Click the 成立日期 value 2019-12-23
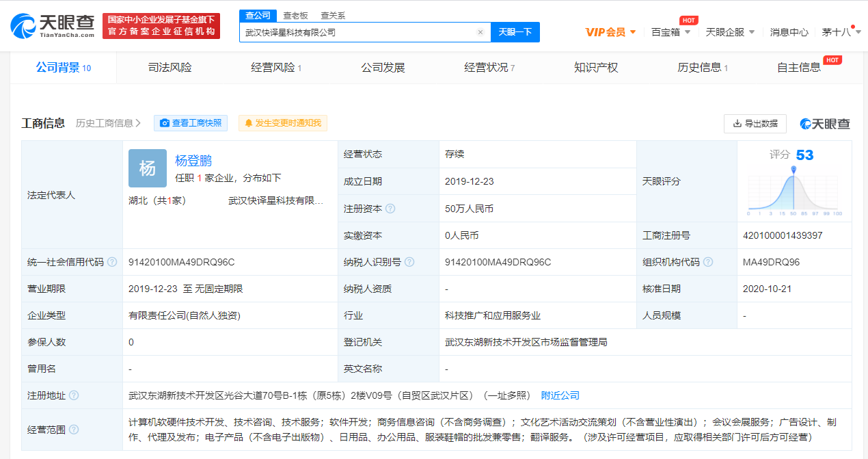 coord(470,181)
